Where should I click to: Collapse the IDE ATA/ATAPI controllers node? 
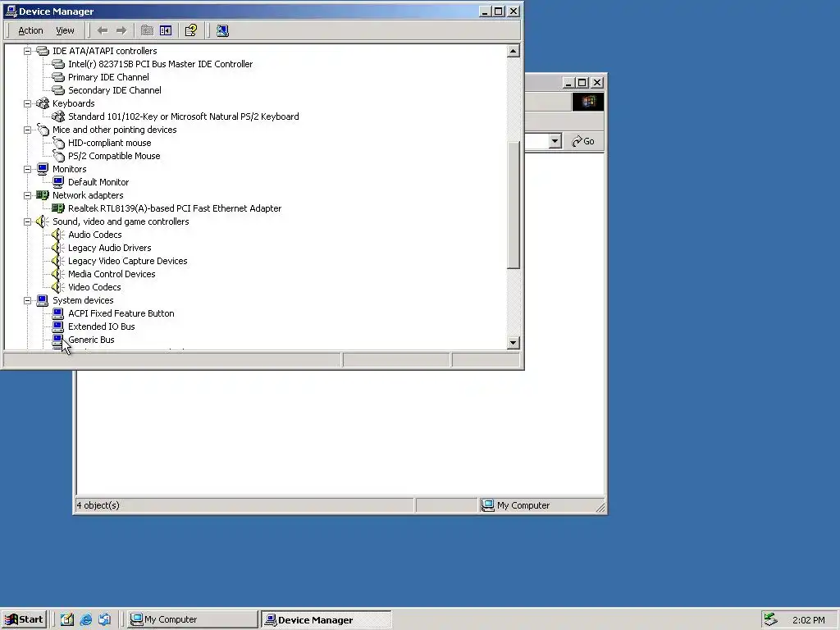[27, 51]
